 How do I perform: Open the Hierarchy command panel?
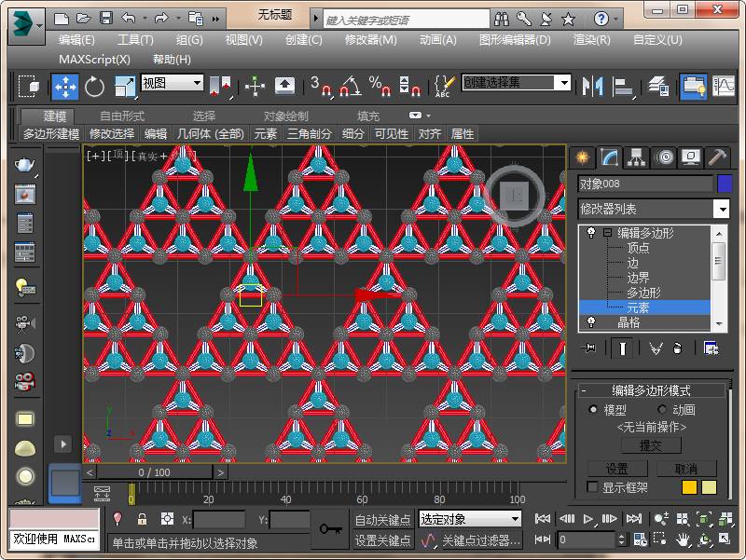(636, 157)
